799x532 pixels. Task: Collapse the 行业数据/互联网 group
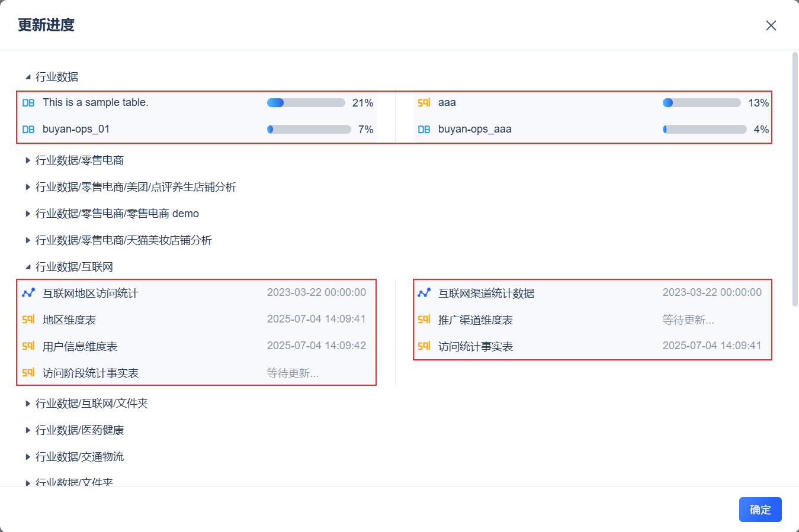coord(28,267)
